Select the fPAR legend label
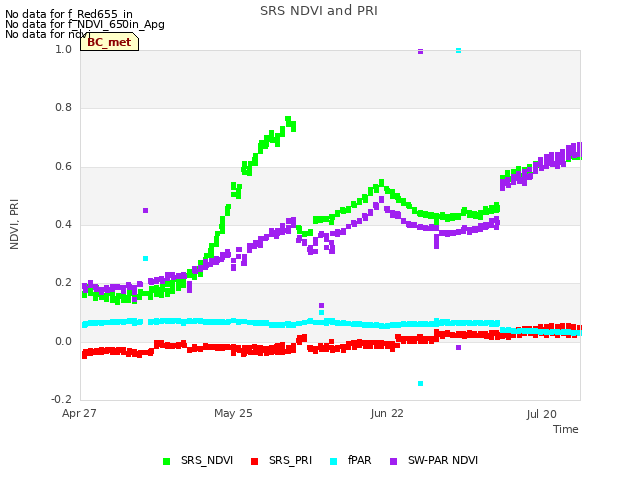Image resolution: width=640 pixels, height=480 pixels. 360,460
